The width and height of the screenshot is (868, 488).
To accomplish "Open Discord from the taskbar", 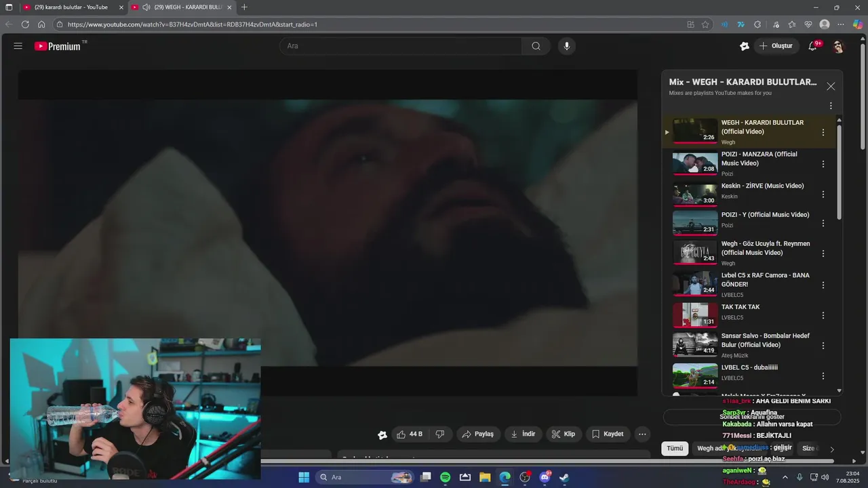I will pyautogui.click(x=545, y=477).
